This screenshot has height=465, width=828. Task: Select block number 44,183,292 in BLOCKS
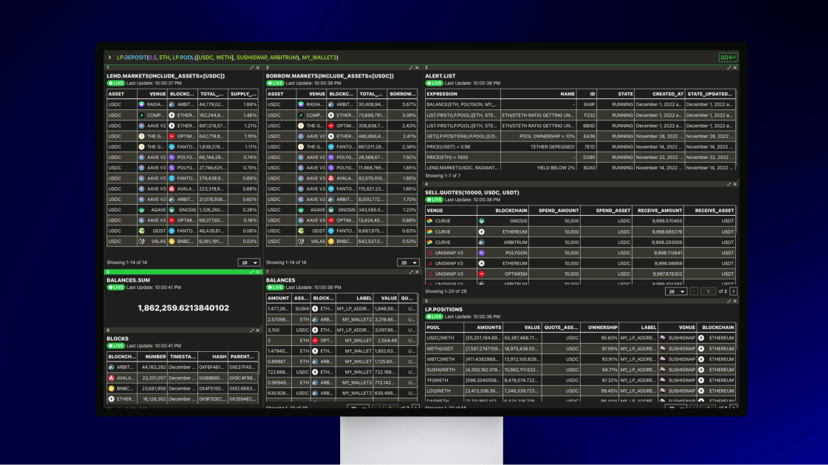coord(153,367)
